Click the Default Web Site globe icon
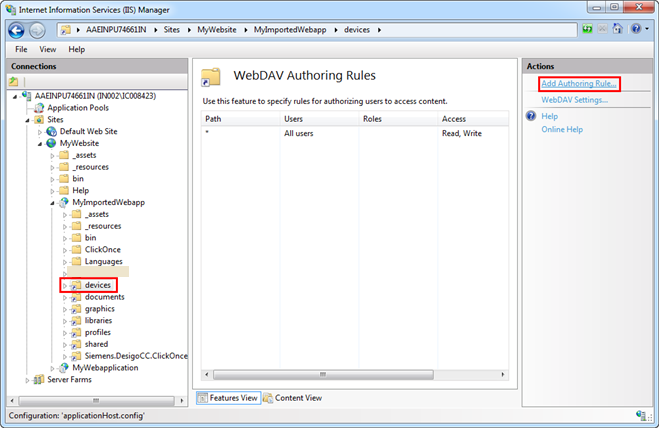This screenshot has height=428, width=659. 51,131
